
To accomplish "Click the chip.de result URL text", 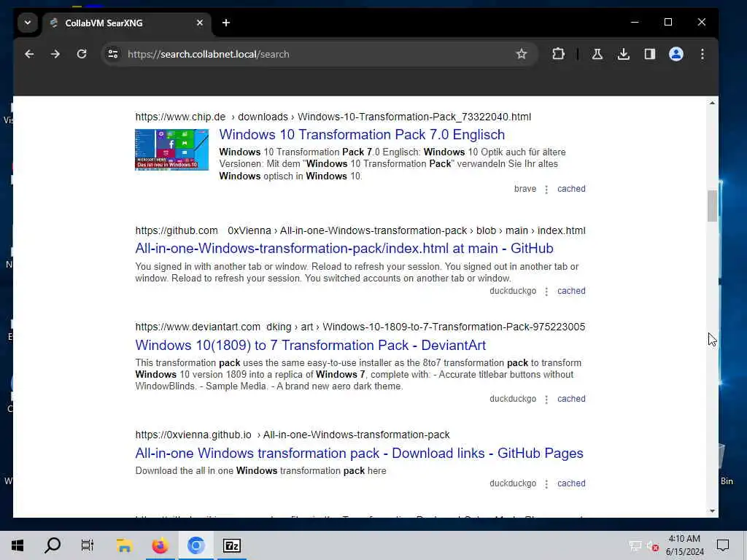I will pyautogui.click(x=333, y=117).
